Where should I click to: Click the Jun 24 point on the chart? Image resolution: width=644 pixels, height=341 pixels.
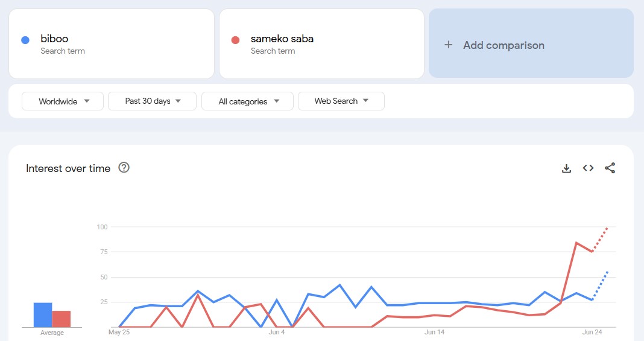click(592, 252)
